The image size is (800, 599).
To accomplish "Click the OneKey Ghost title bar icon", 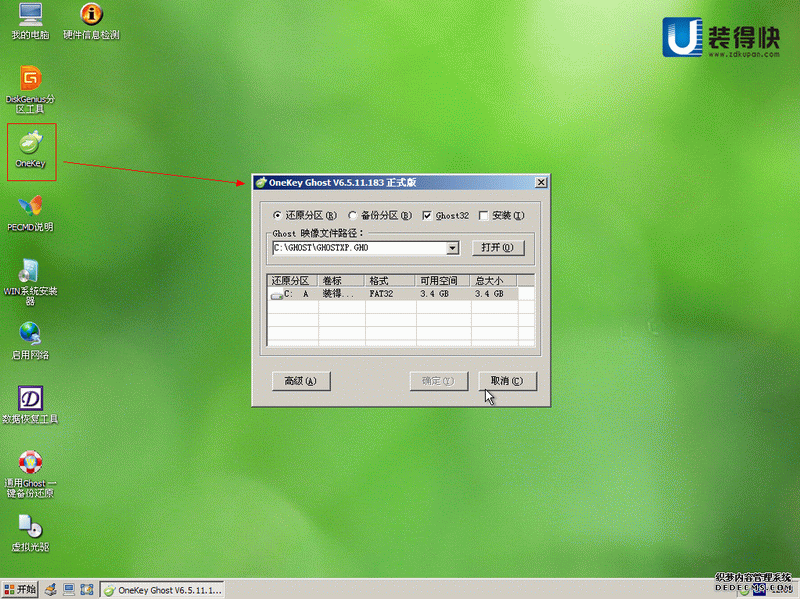I will pos(261,183).
